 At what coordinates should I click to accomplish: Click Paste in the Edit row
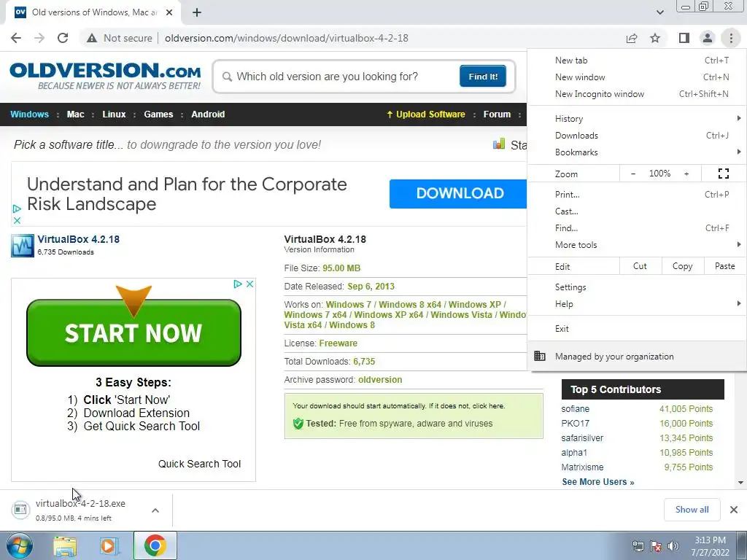click(x=725, y=266)
